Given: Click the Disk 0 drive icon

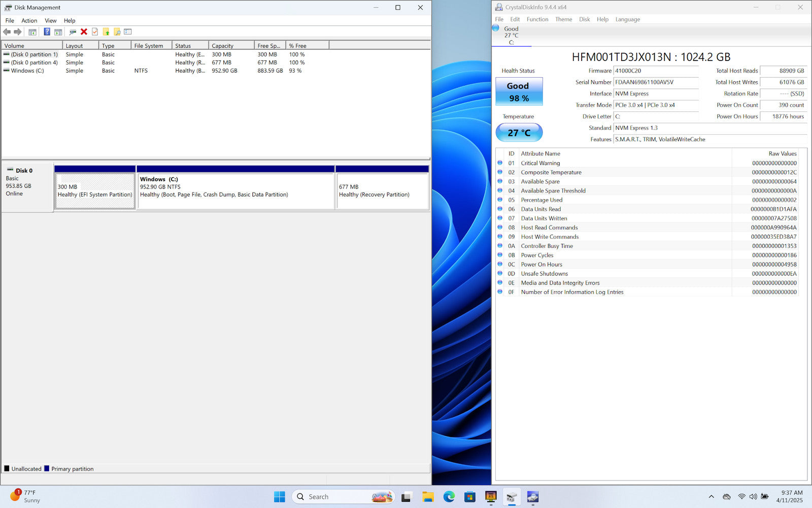Looking at the screenshot, I should pos(10,170).
